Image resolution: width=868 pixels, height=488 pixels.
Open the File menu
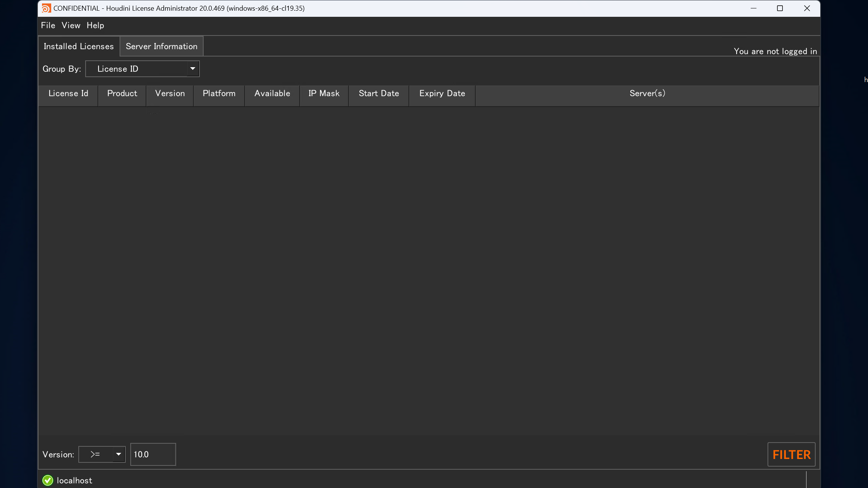[x=48, y=25]
